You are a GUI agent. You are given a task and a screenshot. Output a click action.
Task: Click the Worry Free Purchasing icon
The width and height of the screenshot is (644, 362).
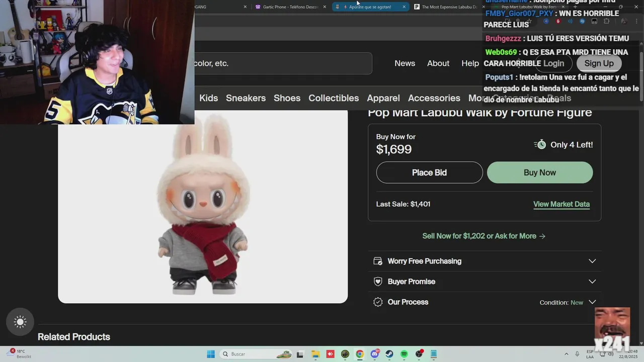(378, 261)
